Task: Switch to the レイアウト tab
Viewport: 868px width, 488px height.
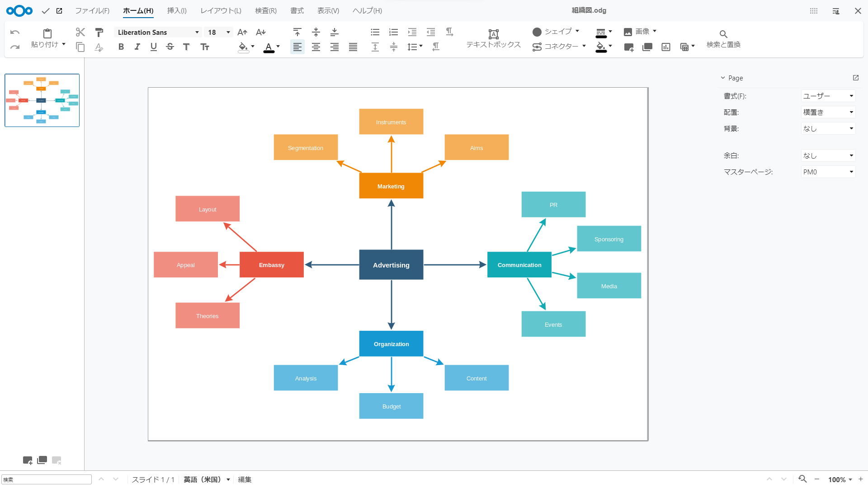Action: (x=221, y=10)
